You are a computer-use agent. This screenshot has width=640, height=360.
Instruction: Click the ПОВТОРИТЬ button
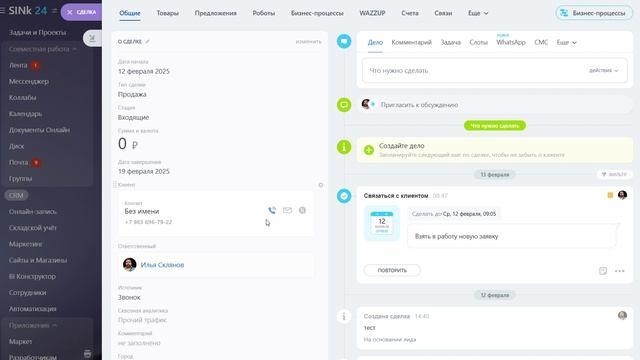tap(392, 270)
